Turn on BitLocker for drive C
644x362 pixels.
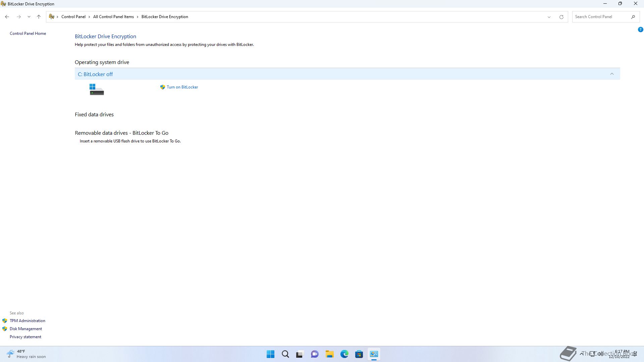[182, 87]
